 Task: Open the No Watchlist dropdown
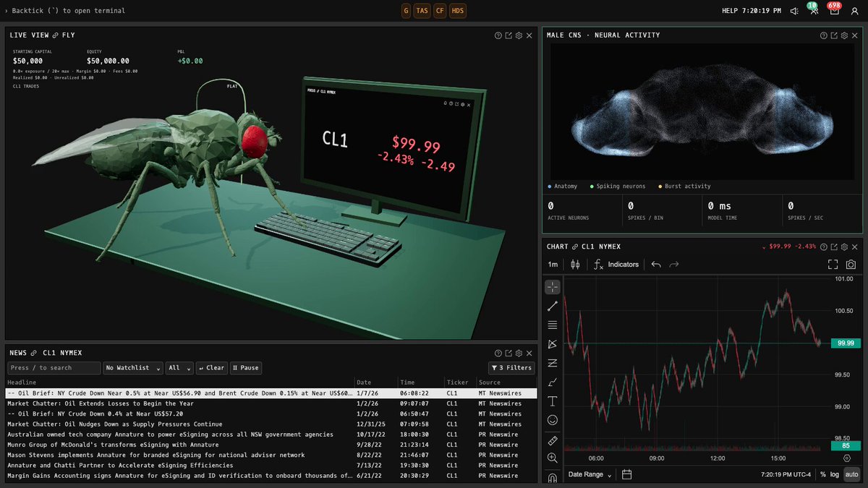click(133, 368)
